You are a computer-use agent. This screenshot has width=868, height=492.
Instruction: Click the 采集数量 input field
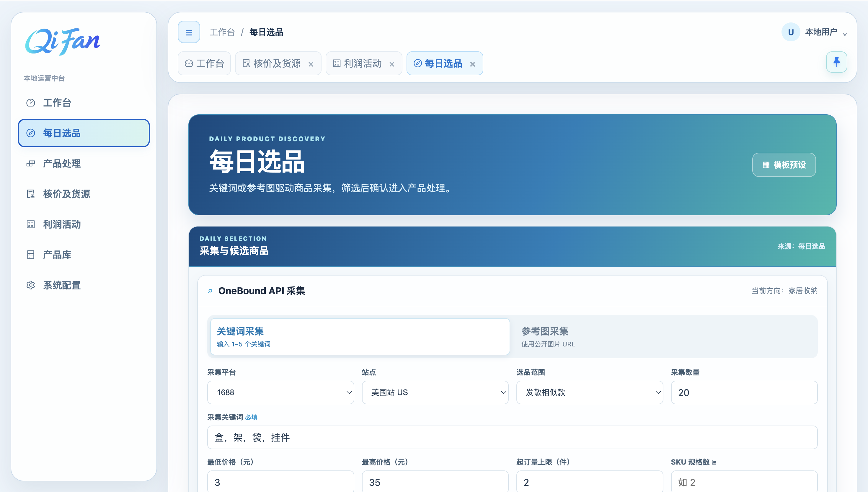744,392
